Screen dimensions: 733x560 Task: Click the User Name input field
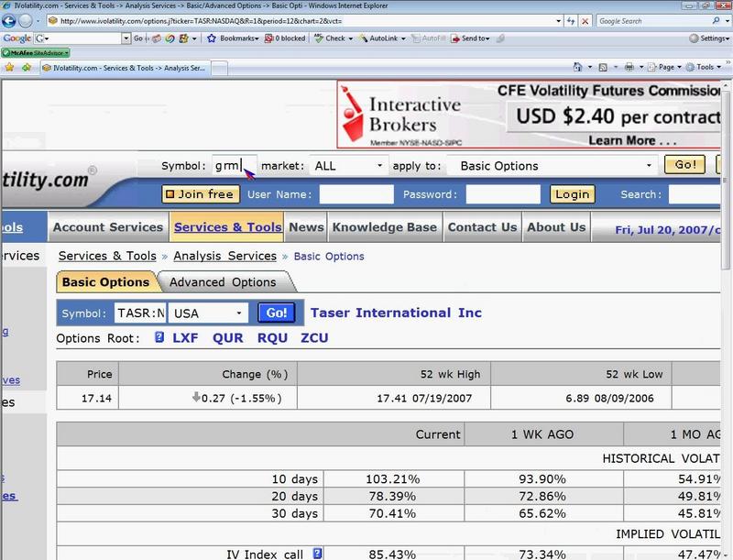[356, 194]
